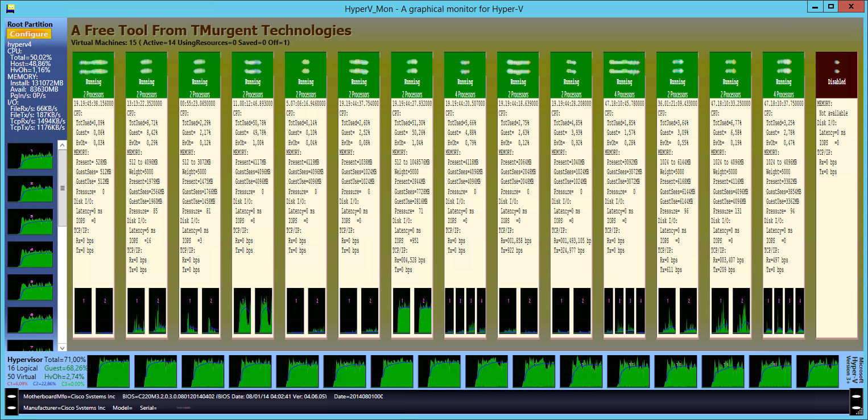Click the dark red Disabled VM header
868x420 pixels.
click(x=836, y=75)
